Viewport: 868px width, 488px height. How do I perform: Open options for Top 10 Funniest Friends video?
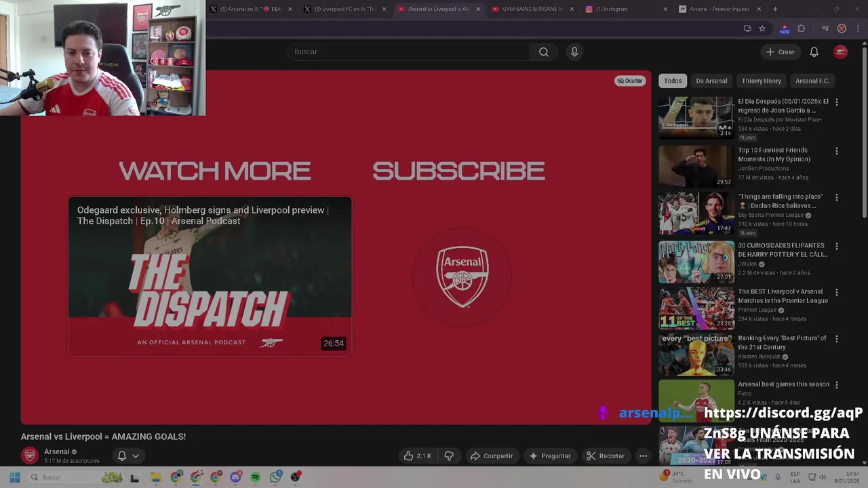pyautogui.click(x=836, y=150)
